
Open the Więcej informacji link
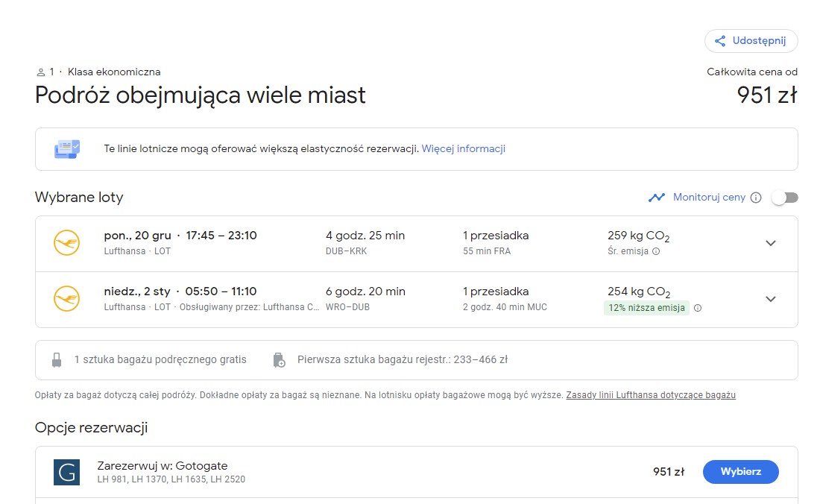point(464,148)
